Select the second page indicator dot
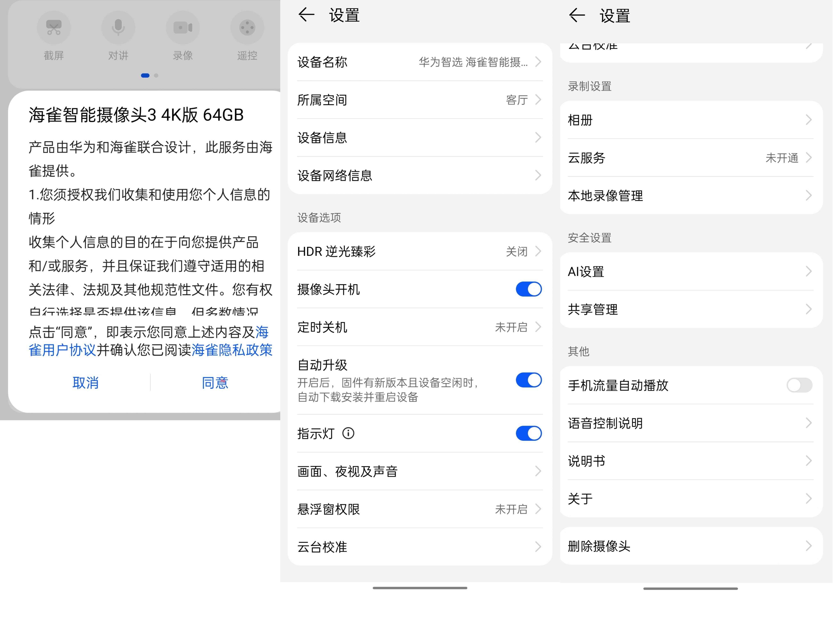Screen dimensions: 840x630 click(x=156, y=75)
